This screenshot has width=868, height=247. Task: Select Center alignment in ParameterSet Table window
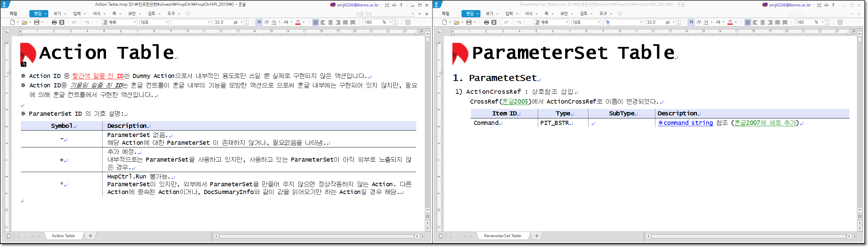click(x=763, y=22)
